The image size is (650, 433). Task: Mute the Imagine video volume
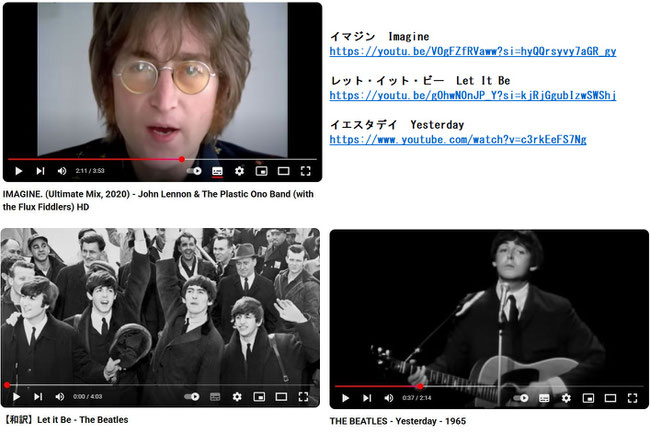[x=62, y=171]
